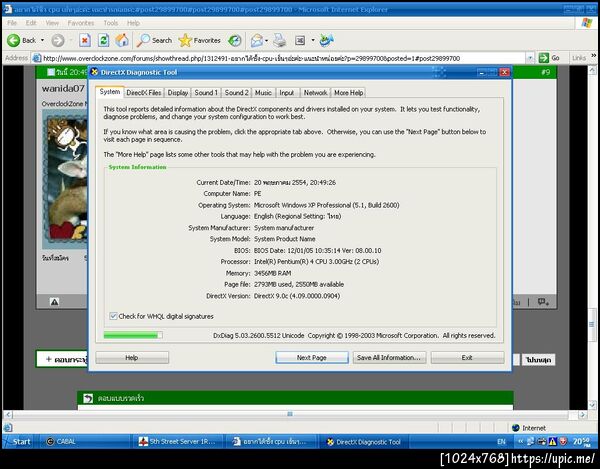Switch to the More Help tab
Viewport: 600px width, 469px height.
[x=349, y=93]
